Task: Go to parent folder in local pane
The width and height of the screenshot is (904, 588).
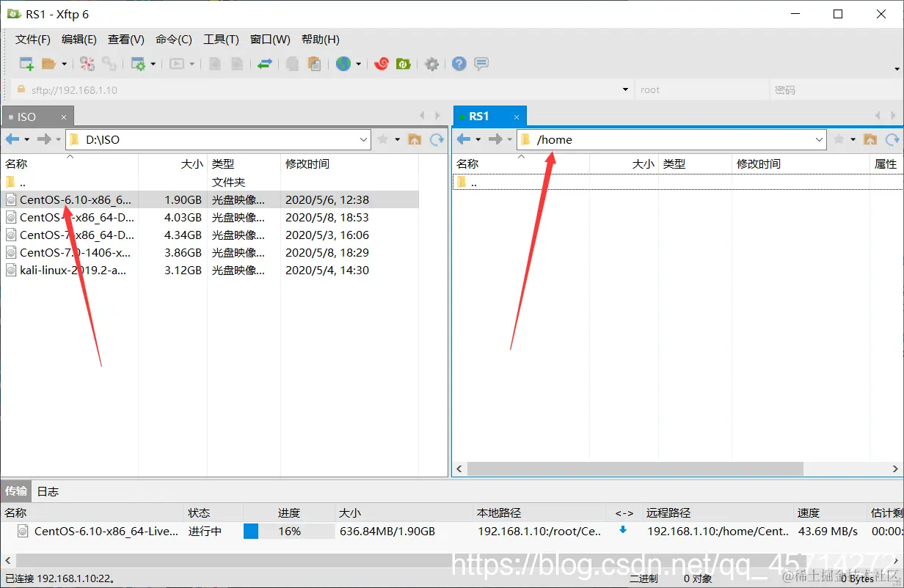Action: click(x=415, y=139)
